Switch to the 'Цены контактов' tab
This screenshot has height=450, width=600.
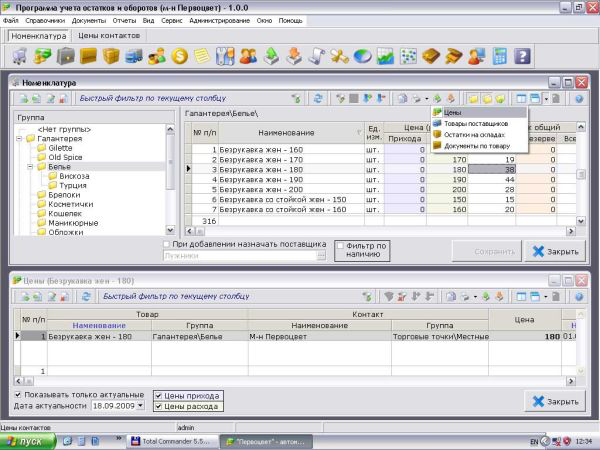pyautogui.click(x=109, y=36)
